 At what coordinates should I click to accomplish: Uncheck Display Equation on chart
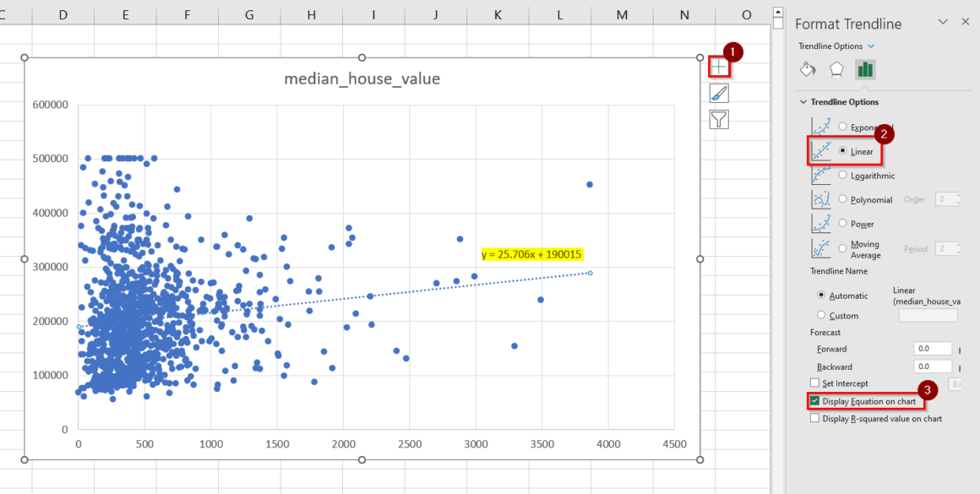[814, 401]
